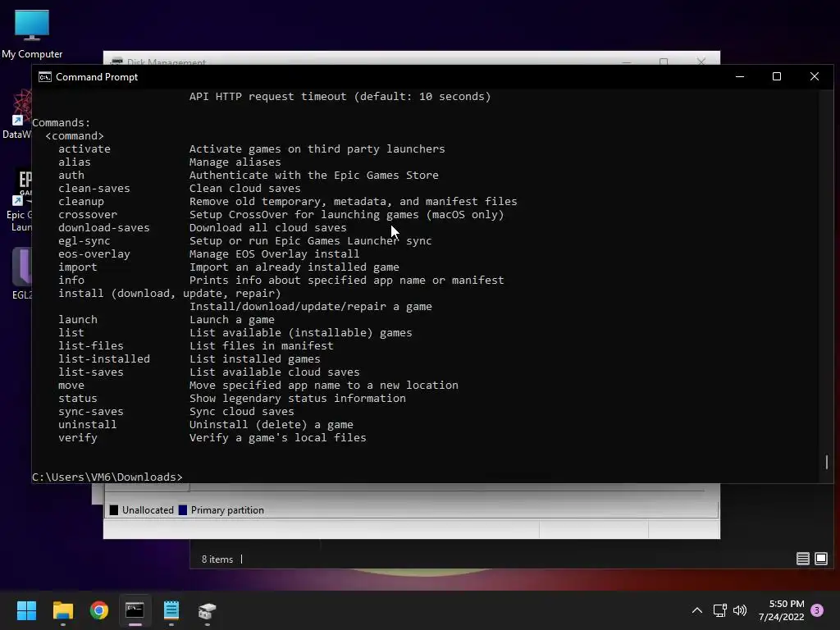Click 'install (download, update, repair)' text
The width and height of the screenshot is (840, 630).
pyautogui.click(x=169, y=293)
